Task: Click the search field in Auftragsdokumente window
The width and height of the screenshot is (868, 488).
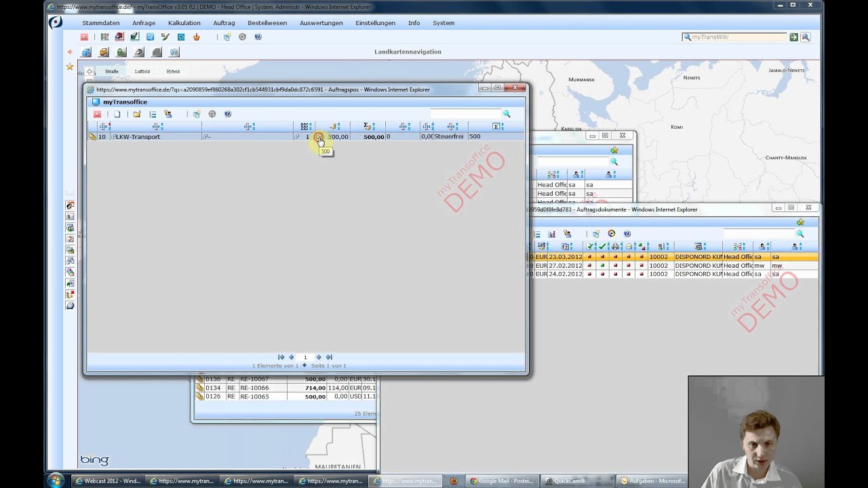Action: (x=759, y=234)
